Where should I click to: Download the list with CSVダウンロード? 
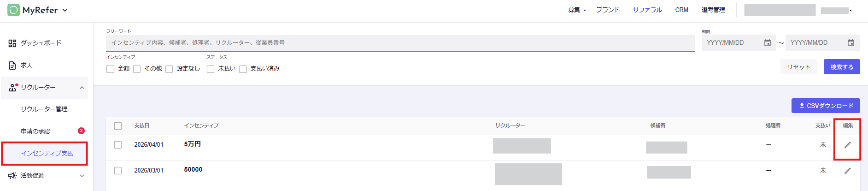tap(825, 106)
